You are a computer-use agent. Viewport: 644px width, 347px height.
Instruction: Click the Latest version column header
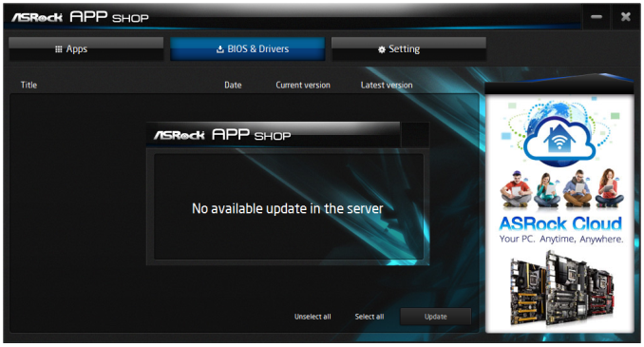coord(387,86)
